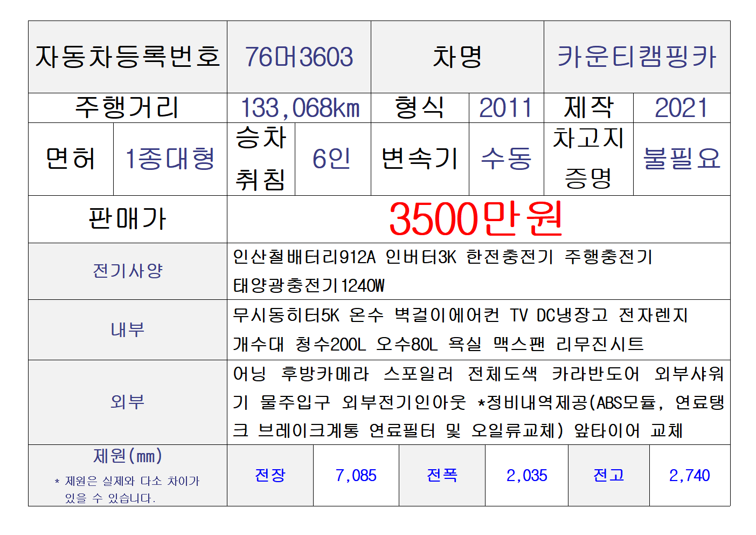Select the transmission value 수동
756x535 pixels.
point(506,159)
